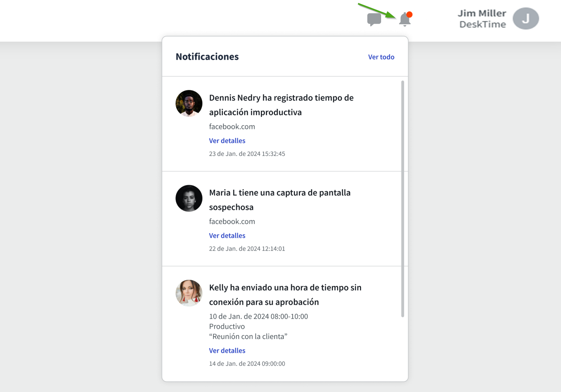View details of Dennis Nedry's unproductive app alert
Screen dimensions: 561x392
(227, 141)
